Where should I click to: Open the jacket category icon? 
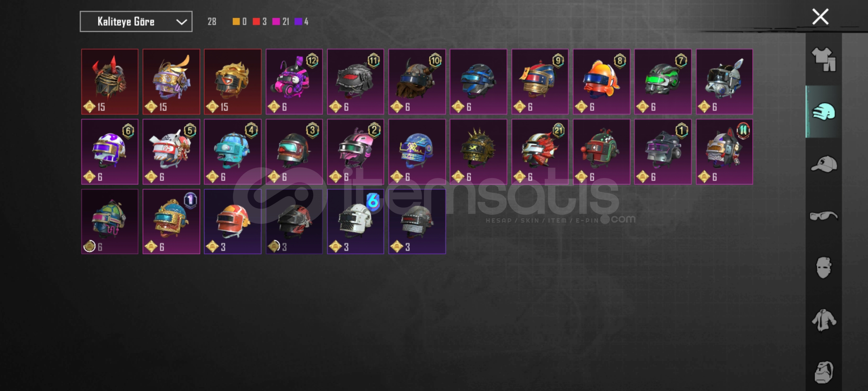coord(824,320)
